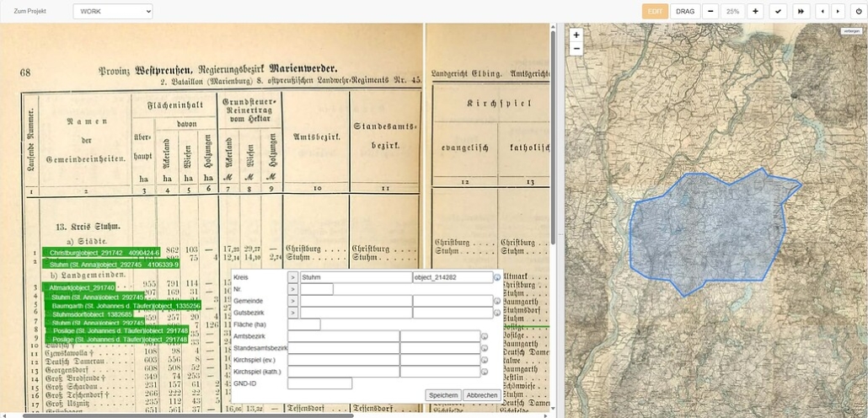
Task: Click globe icon next to Amtsbezirk field
Action: 485,336
